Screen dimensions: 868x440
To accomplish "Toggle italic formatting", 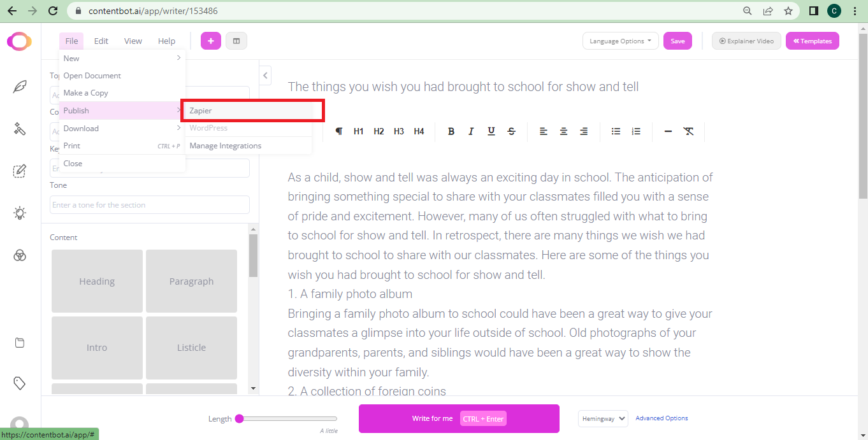I will pos(471,131).
